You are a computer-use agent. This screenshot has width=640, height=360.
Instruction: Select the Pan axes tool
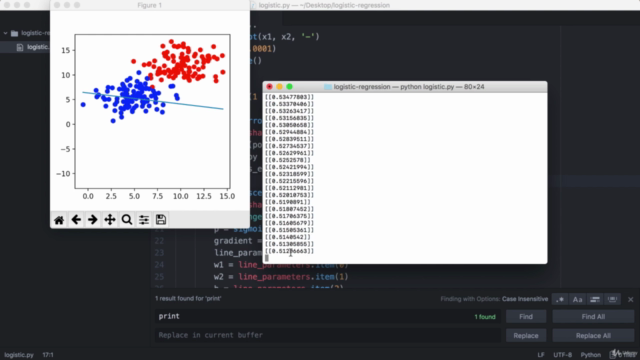tap(110, 220)
